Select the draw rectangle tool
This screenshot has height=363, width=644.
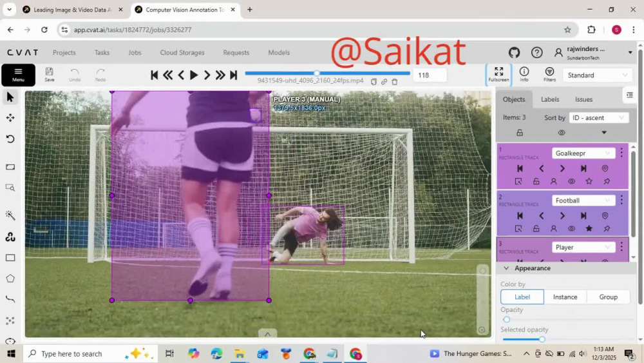pos(10,258)
